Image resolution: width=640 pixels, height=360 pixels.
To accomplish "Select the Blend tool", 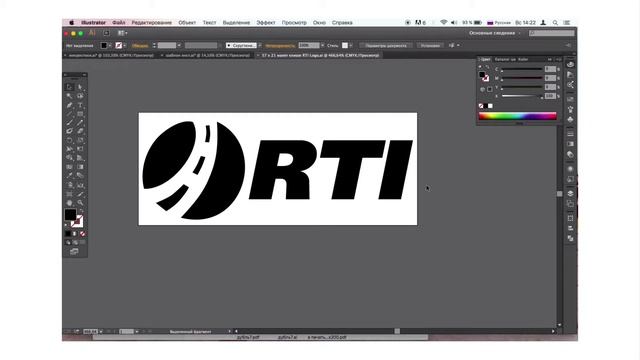I will click(80, 176).
